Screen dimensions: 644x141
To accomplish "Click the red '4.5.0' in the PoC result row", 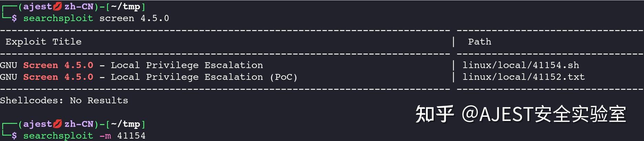I will tap(79, 77).
